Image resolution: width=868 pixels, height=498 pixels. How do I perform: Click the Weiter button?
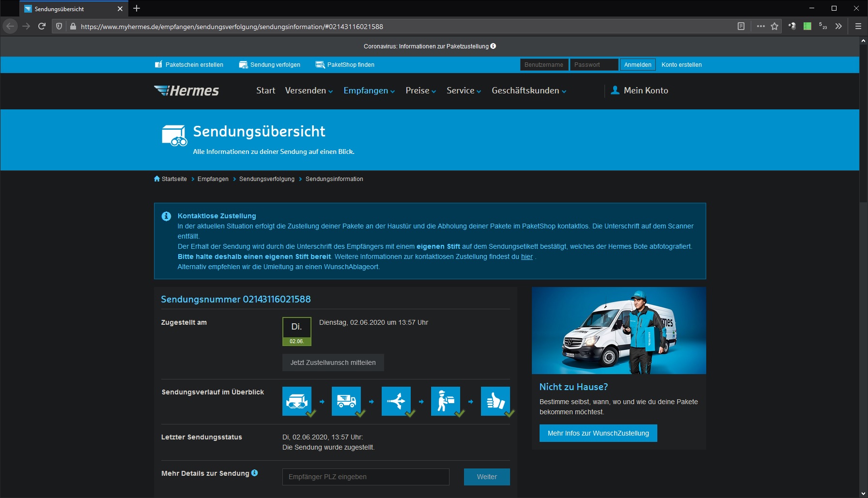point(487,477)
